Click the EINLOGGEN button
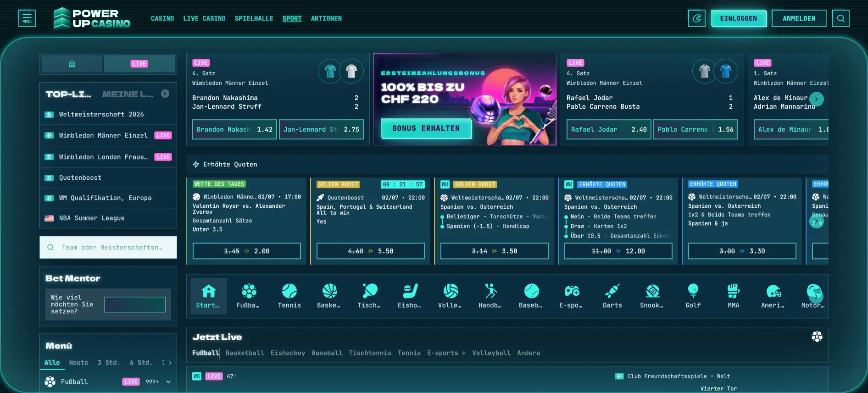The height and width of the screenshot is (393, 868). coord(739,18)
